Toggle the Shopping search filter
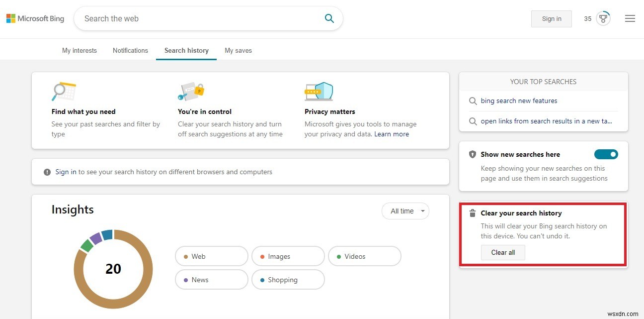The width and height of the screenshot is (644, 319). [288, 280]
